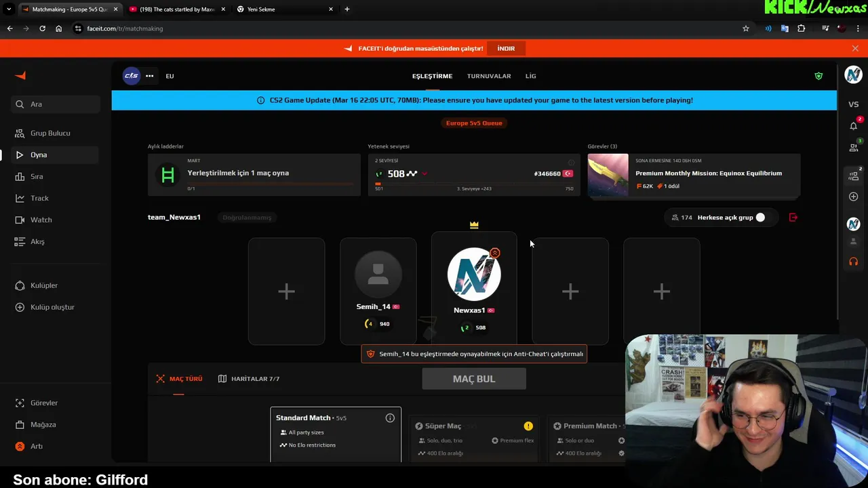868x488 pixels.
Task: Open Mağaza in the sidebar
Action: [56, 424]
